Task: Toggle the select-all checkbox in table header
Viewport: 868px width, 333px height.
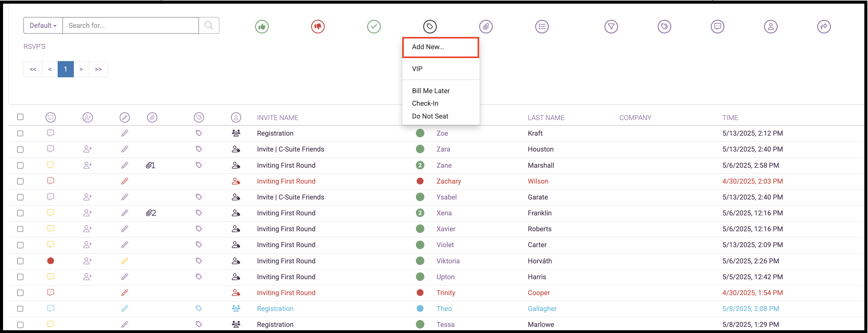Action: (20, 117)
